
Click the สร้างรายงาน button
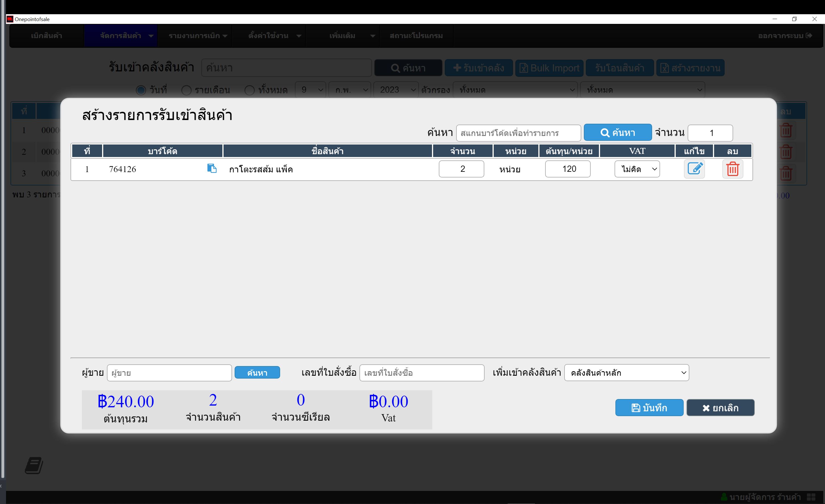click(690, 68)
